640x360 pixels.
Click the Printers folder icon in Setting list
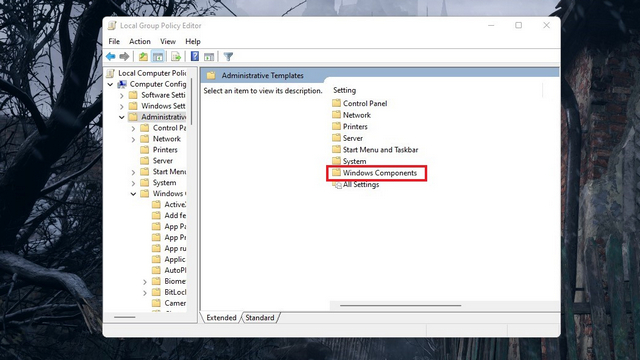[336, 126]
